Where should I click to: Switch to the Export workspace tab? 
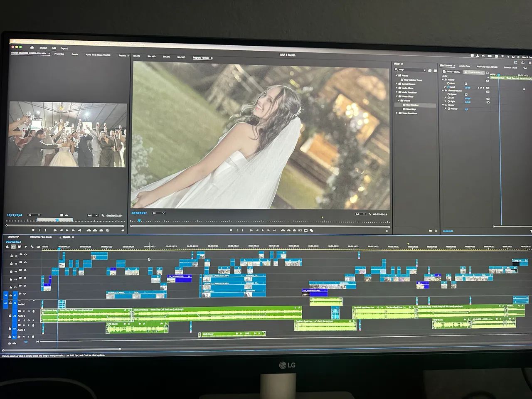click(x=64, y=48)
